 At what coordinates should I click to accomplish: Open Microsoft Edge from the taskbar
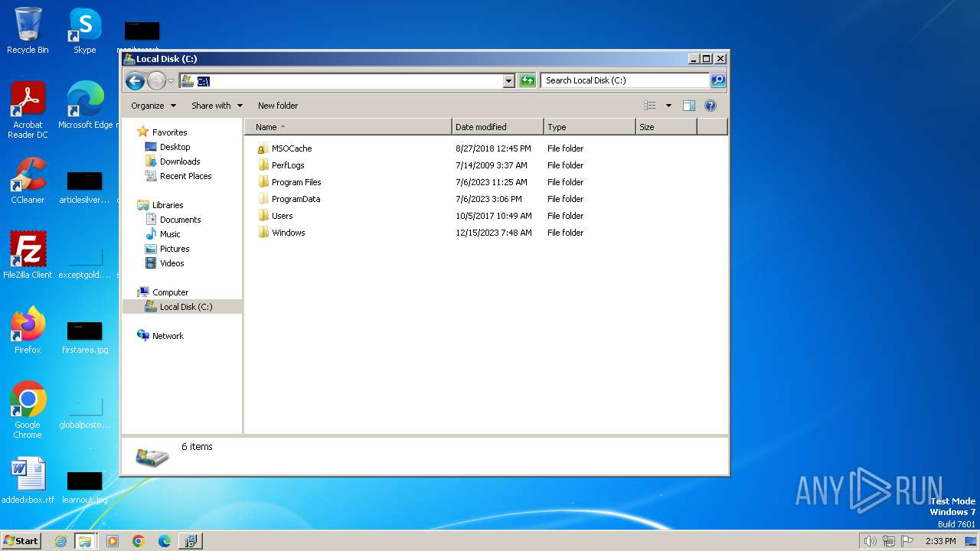click(x=165, y=541)
